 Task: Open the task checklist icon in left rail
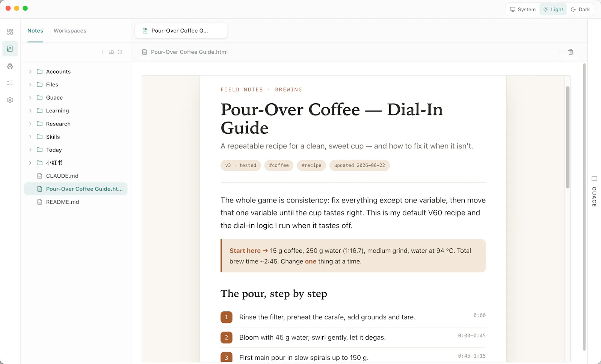[x=10, y=83]
